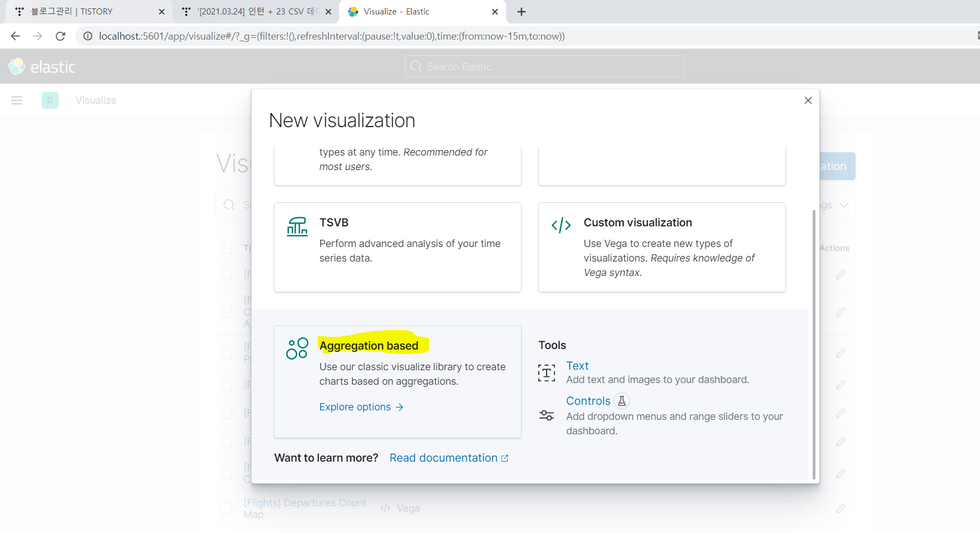Click the Vega code brackets icon
Screen dimensions: 980x533
(x=561, y=225)
